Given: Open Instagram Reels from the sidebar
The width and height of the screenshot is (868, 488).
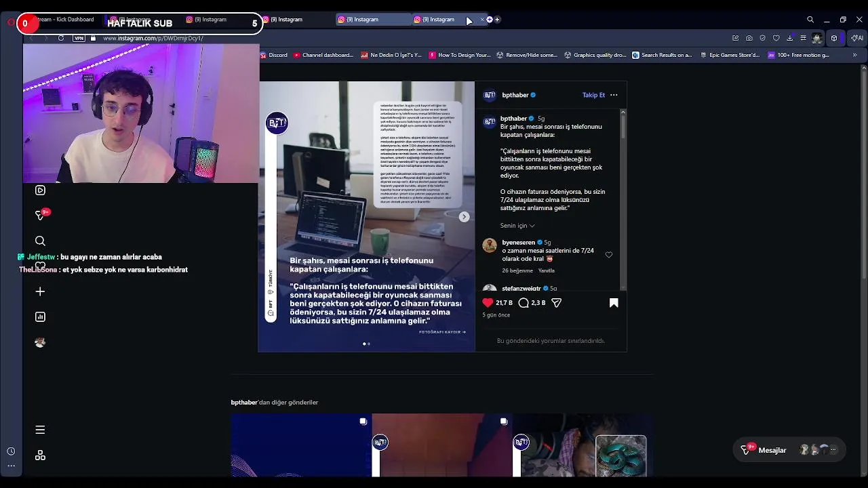Looking at the screenshot, I should (40, 190).
